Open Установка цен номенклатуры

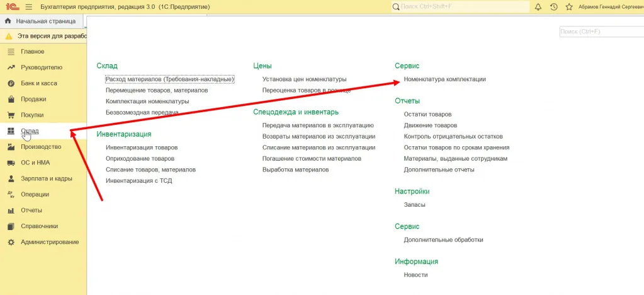[x=304, y=79]
